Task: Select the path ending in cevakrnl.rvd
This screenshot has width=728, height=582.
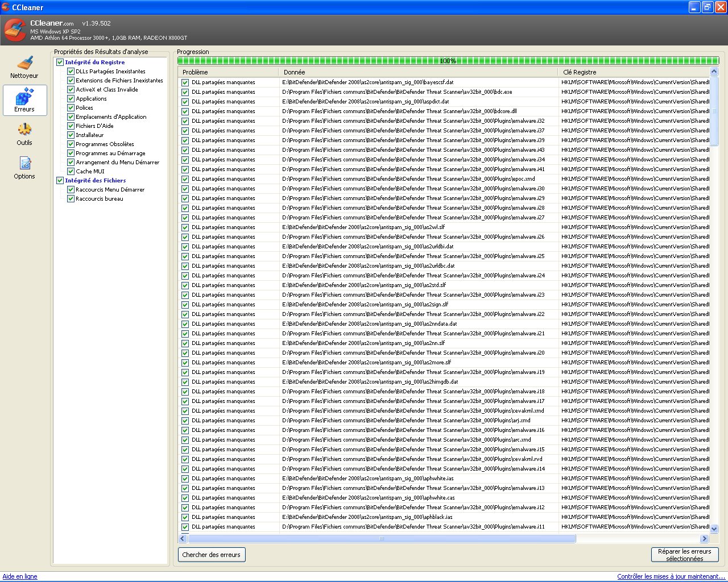Action: 412,459
